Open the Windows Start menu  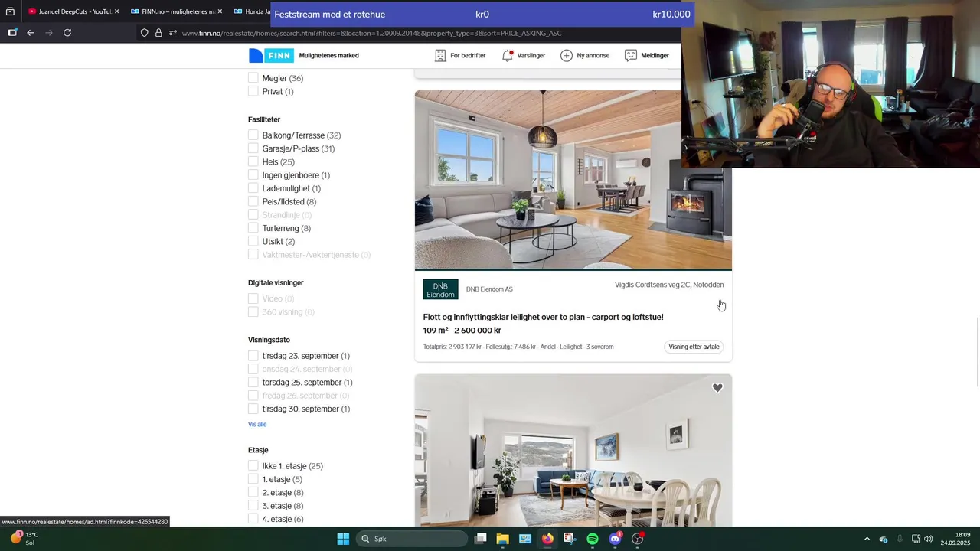(x=343, y=539)
